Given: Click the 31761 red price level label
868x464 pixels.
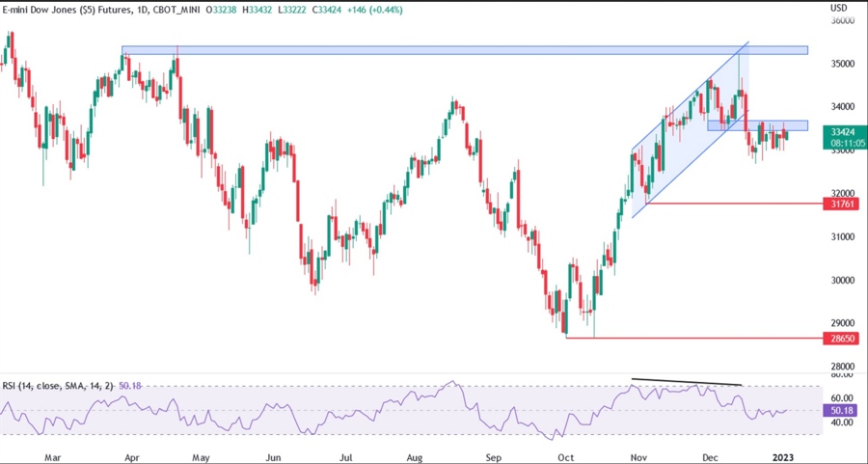Looking at the screenshot, I should click(x=842, y=204).
